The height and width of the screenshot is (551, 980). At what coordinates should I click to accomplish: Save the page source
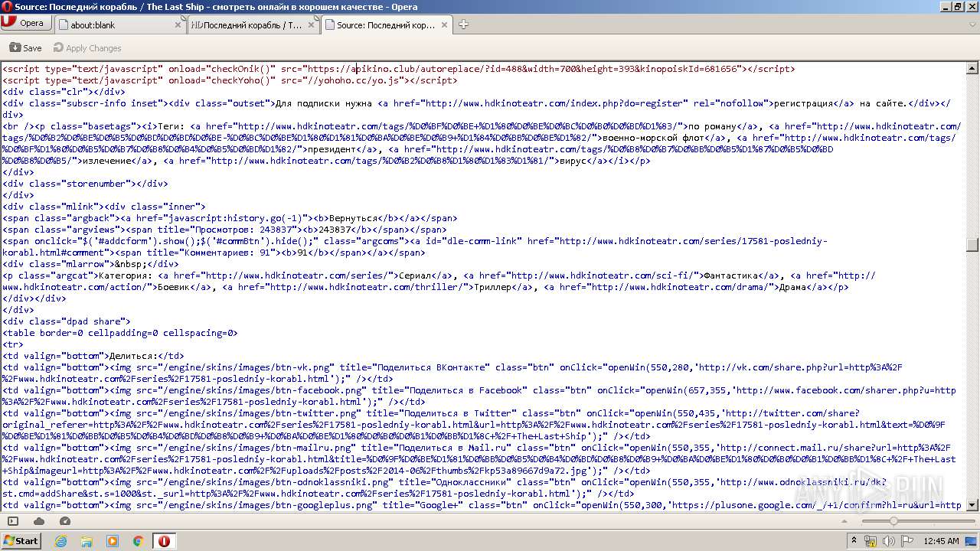[26, 47]
